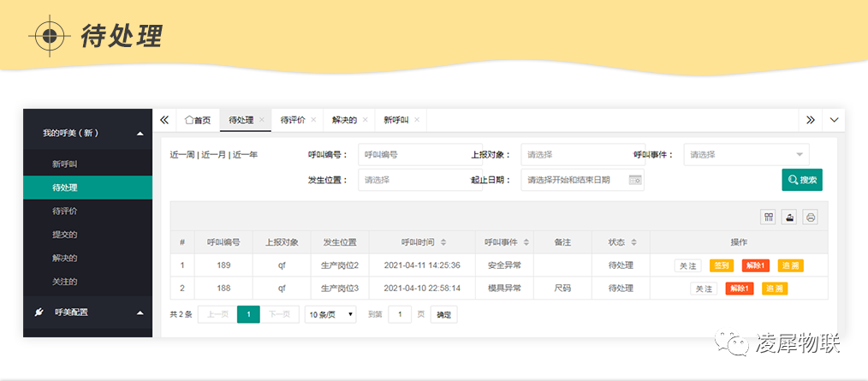Go to the 首页 tab
Image resolution: width=868 pixels, height=381 pixels.
coord(198,120)
